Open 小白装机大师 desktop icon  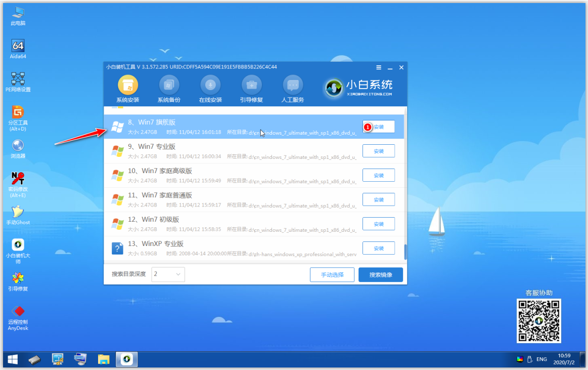tap(18, 251)
